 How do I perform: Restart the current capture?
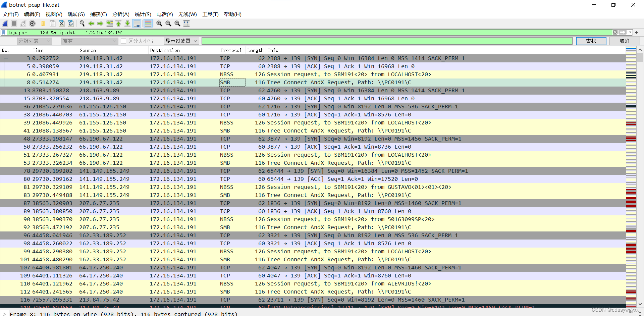(23, 23)
